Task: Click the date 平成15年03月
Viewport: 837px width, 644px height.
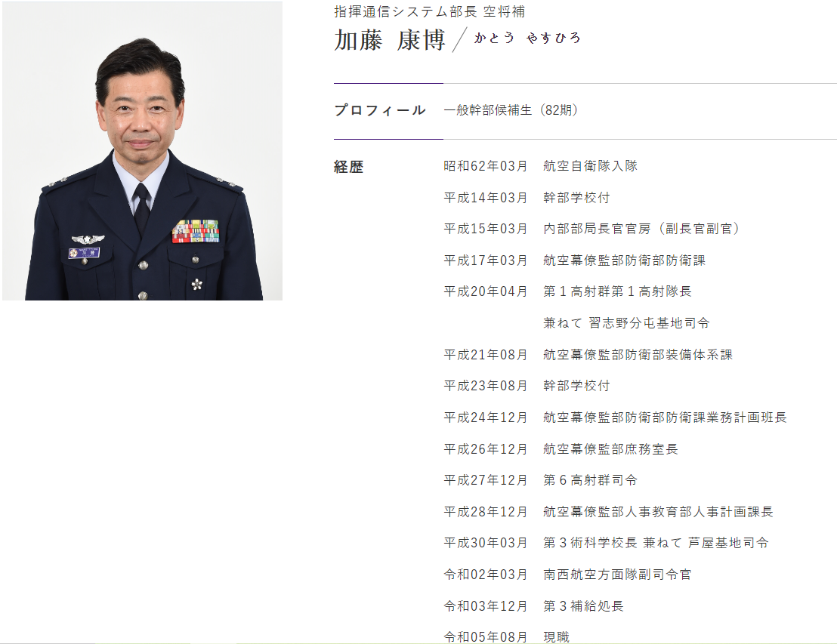Action: point(485,229)
